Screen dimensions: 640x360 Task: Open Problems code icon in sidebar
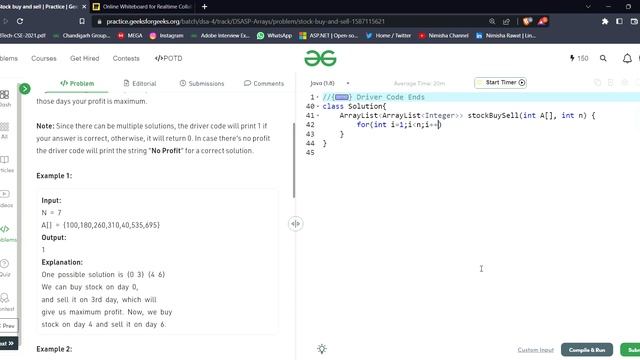pos(6,233)
